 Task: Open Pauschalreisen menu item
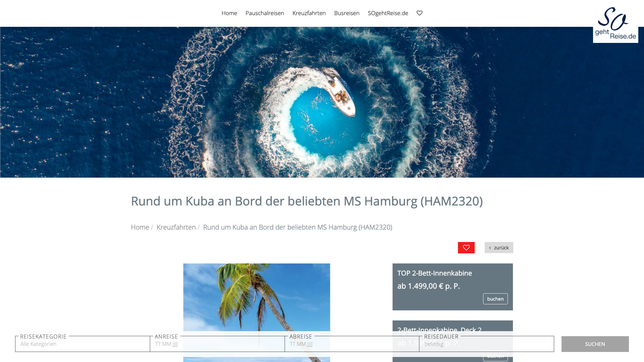click(x=265, y=13)
